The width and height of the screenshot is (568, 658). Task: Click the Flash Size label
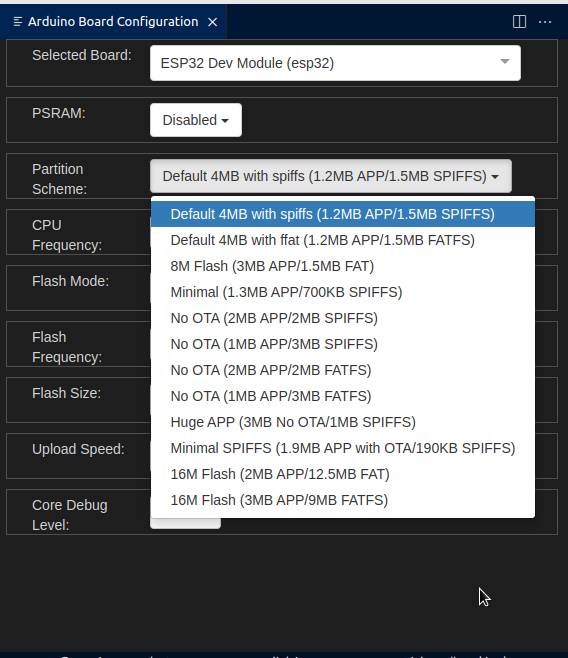[x=66, y=393]
